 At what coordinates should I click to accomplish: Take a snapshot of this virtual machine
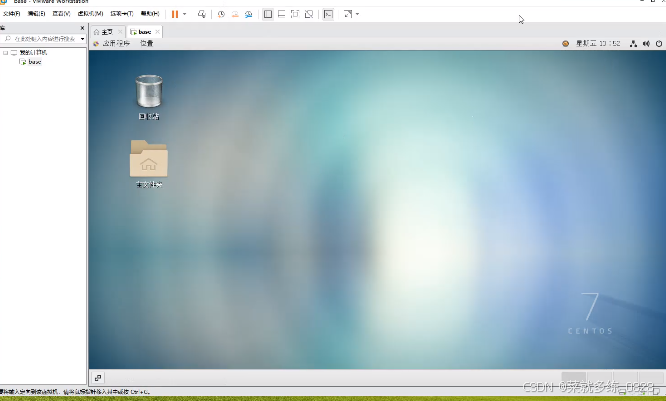coord(221,14)
